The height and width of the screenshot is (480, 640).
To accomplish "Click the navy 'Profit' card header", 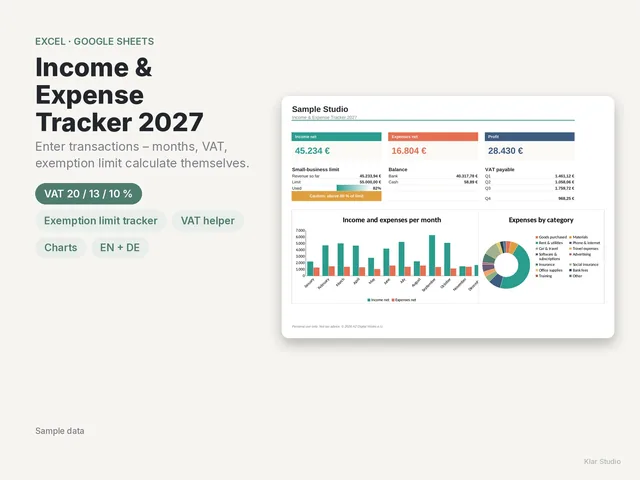I will pos(529,137).
